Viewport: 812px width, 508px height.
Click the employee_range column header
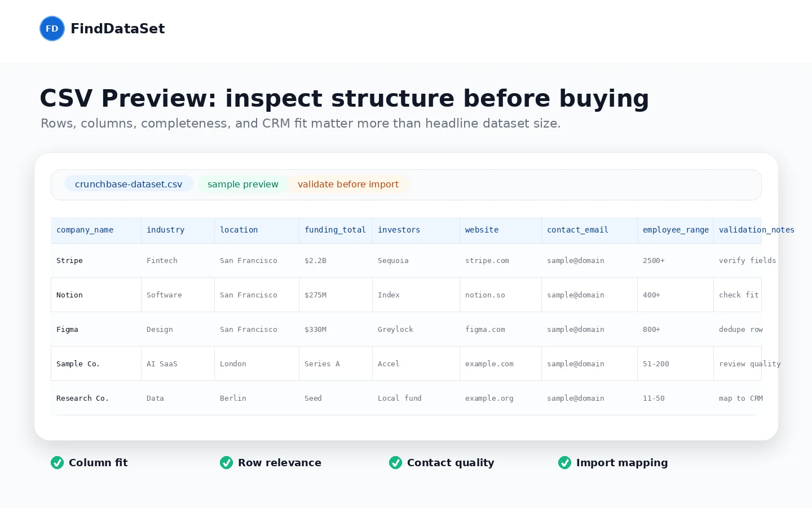675,230
